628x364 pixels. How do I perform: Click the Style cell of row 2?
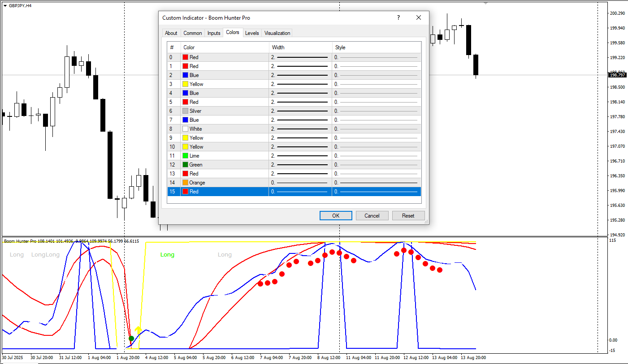(x=377, y=75)
